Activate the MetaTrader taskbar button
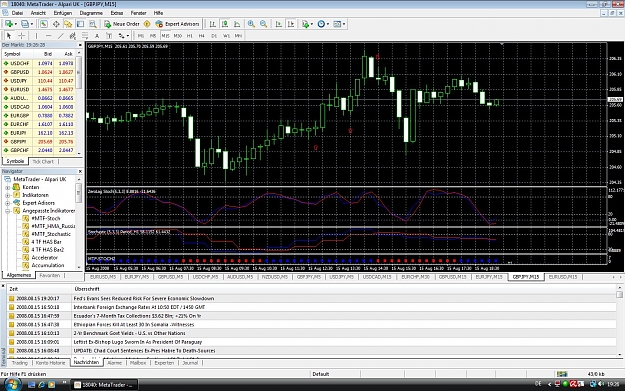 pos(104,385)
